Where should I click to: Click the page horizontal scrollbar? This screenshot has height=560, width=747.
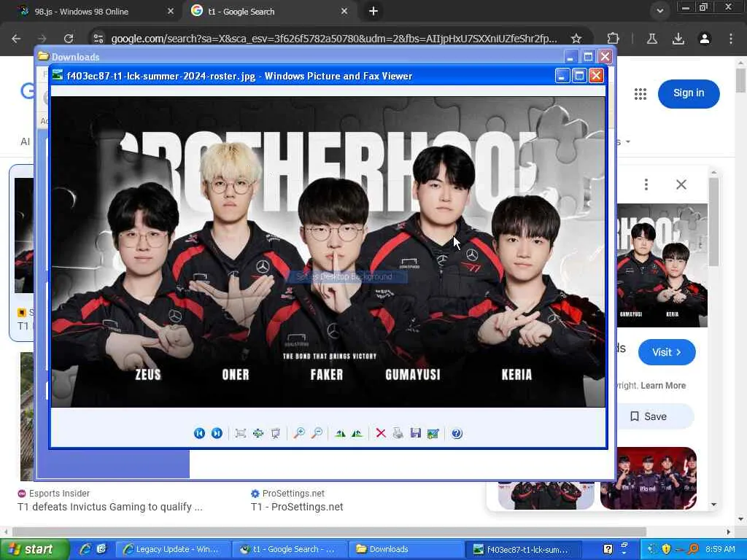(x=329, y=532)
